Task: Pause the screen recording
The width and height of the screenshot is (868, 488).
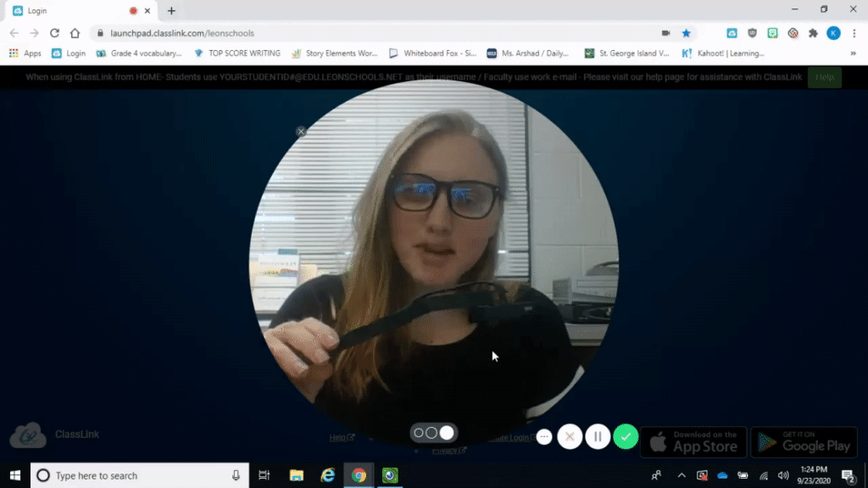Action: click(x=598, y=437)
